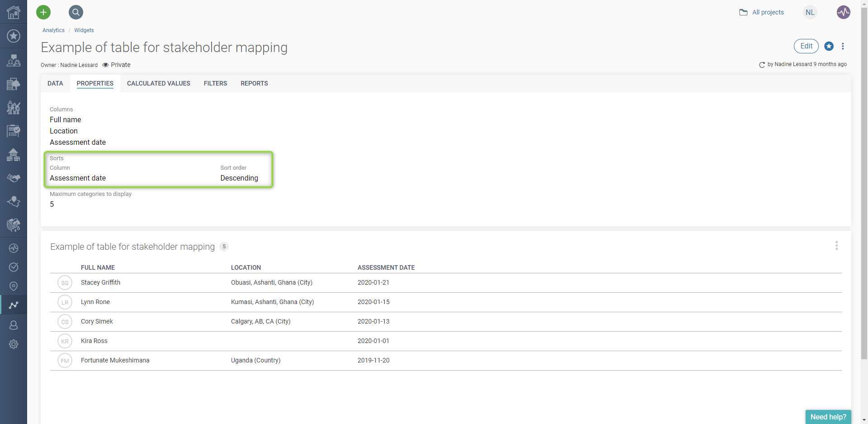Open the REPORTS tab
Viewport: 868px width, 424px height.
click(254, 83)
